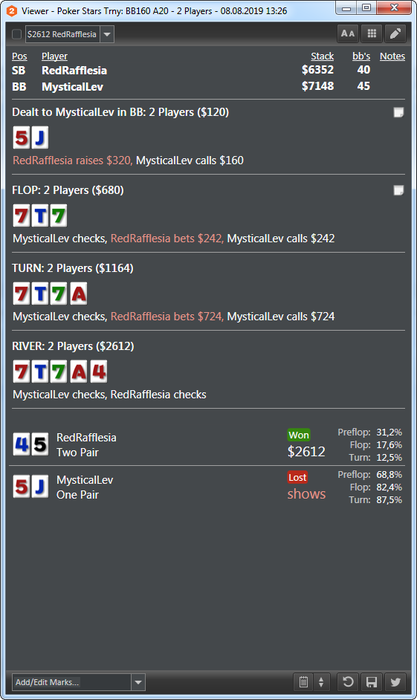
Task: Share hand via Twitter bird icon
Action: 395,682
